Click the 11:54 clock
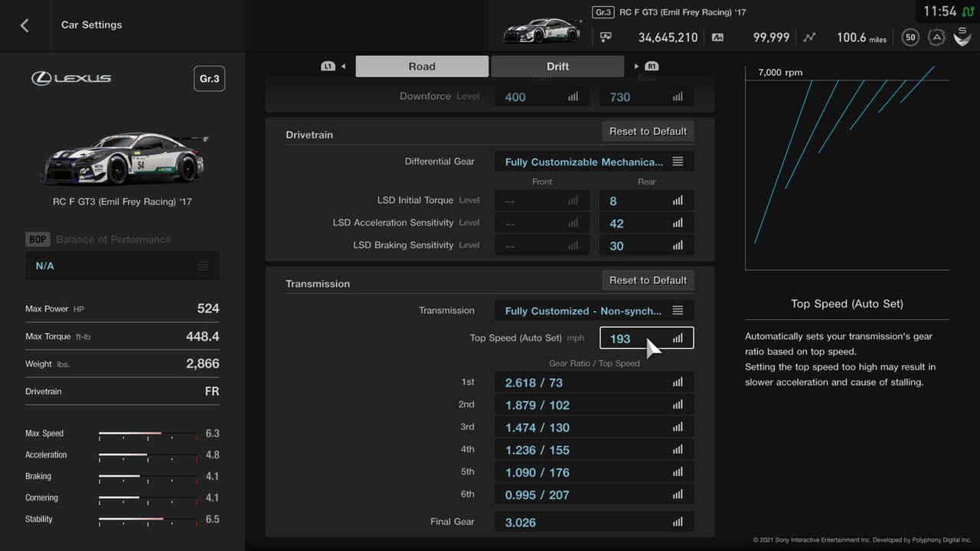This screenshot has height=551, width=980. tap(939, 11)
